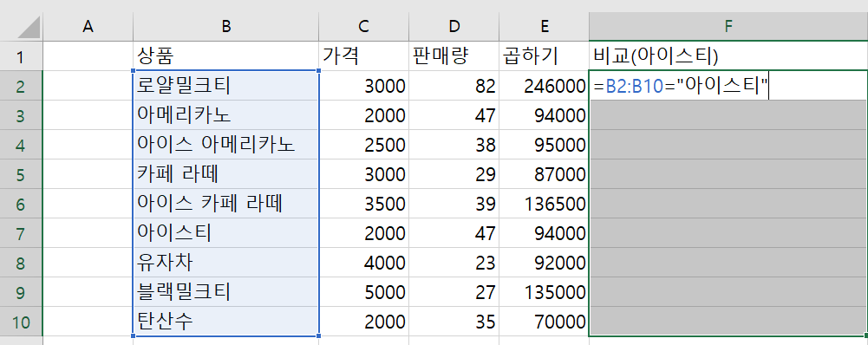The width and height of the screenshot is (868, 345).
Task: Select column F header
Action: point(728,26)
